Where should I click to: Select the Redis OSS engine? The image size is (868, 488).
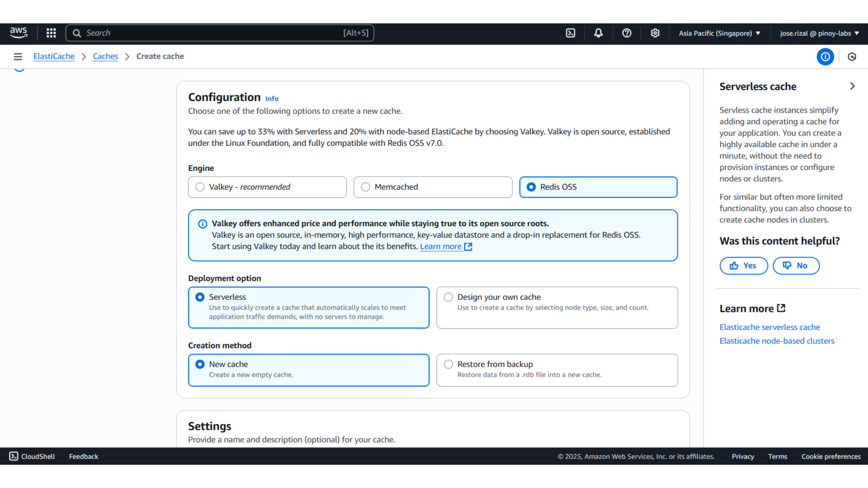tap(598, 187)
